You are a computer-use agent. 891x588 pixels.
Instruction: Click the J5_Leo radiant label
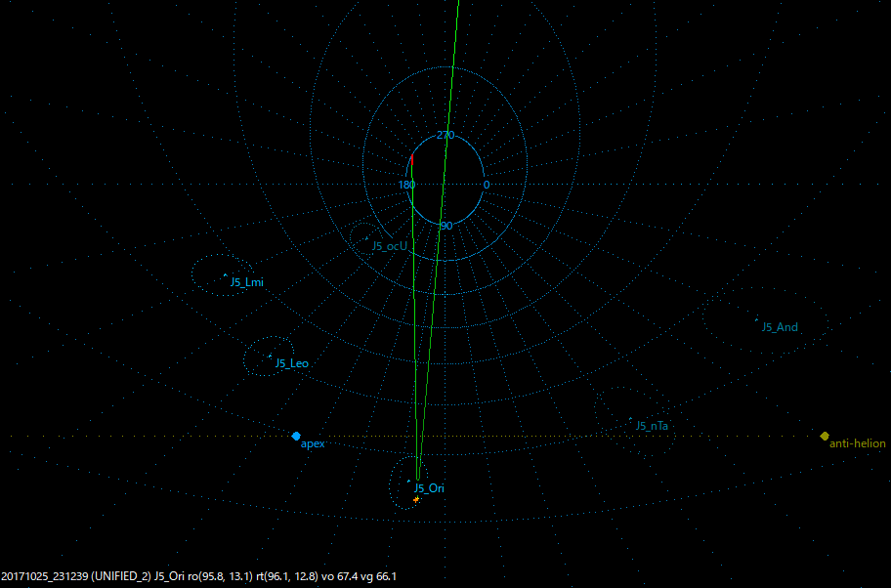292,363
